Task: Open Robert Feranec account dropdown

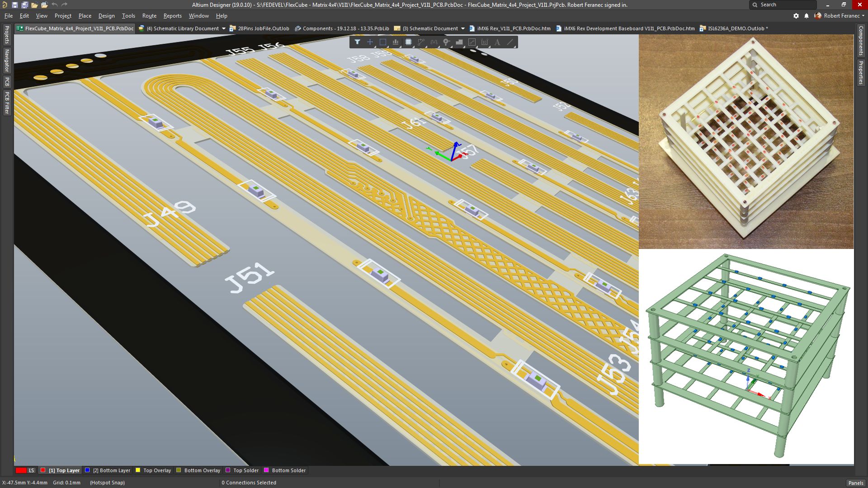Action: tap(841, 16)
